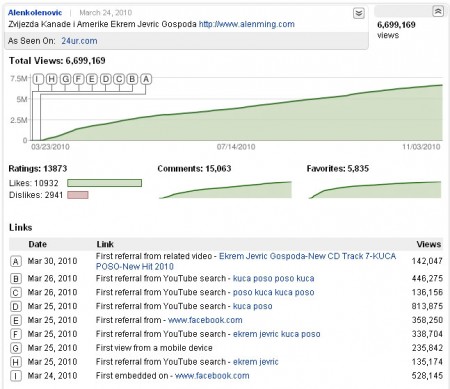Collapse statistics panel with double-chevron up
This screenshot has height=389, width=450.
tap(438, 11)
